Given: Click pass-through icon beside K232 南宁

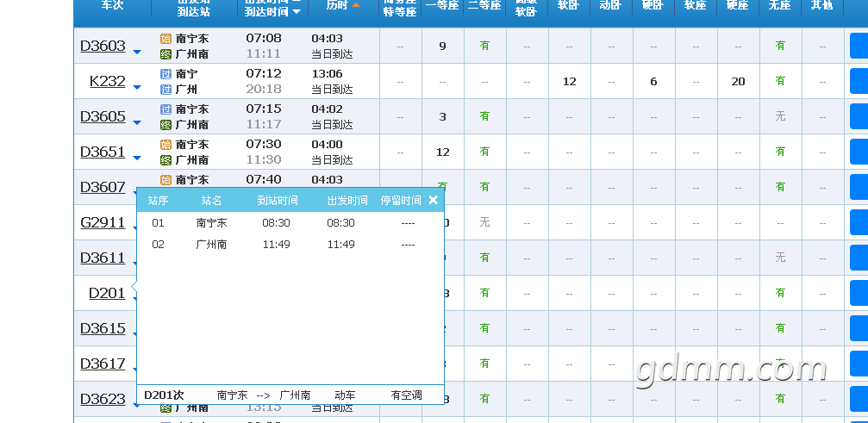Looking at the screenshot, I should coord(165,73).
